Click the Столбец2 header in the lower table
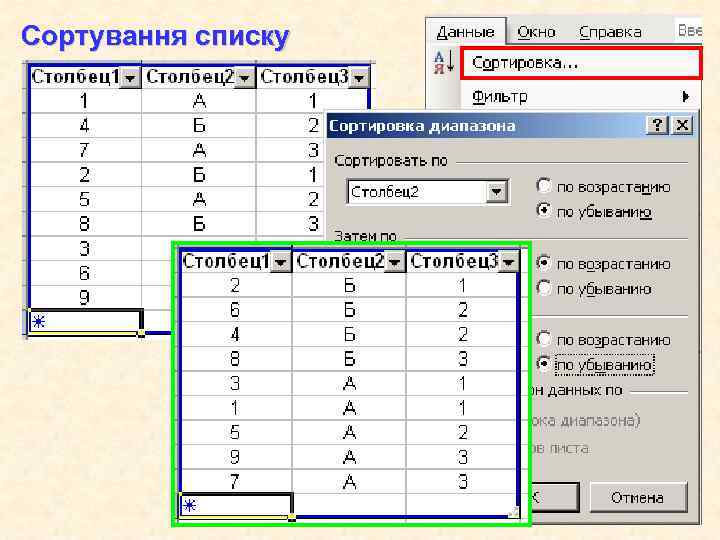The image size is (720, 540). (340, 261)
